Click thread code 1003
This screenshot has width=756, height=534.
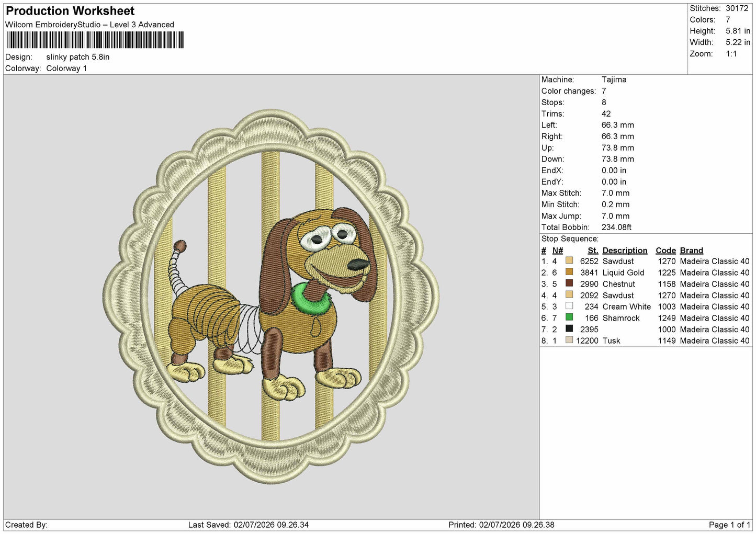667,306
